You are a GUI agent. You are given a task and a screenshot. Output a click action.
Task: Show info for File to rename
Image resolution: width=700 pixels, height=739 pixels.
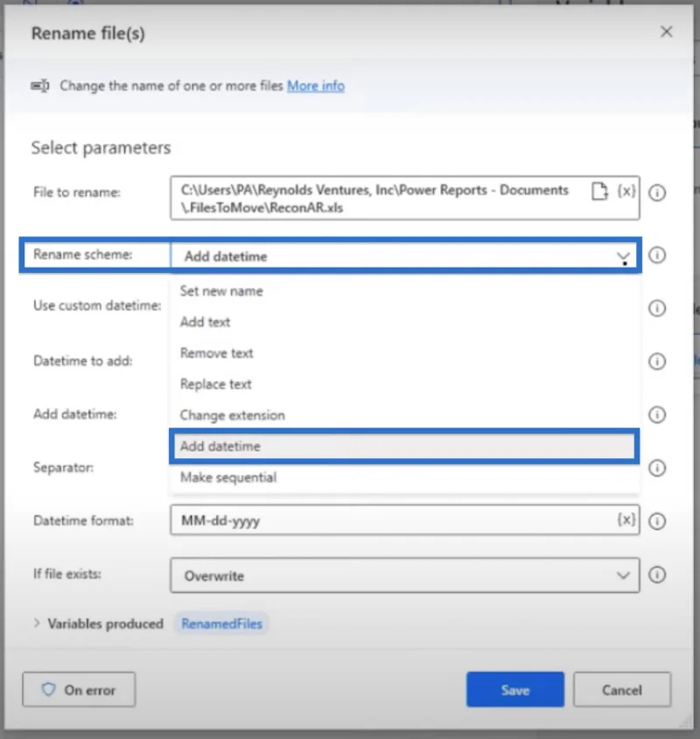(x=657, y=192)
